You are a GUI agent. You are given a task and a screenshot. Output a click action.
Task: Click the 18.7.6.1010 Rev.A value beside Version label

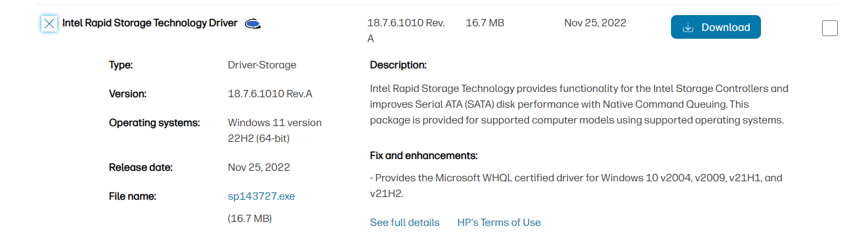pos(270,94)
